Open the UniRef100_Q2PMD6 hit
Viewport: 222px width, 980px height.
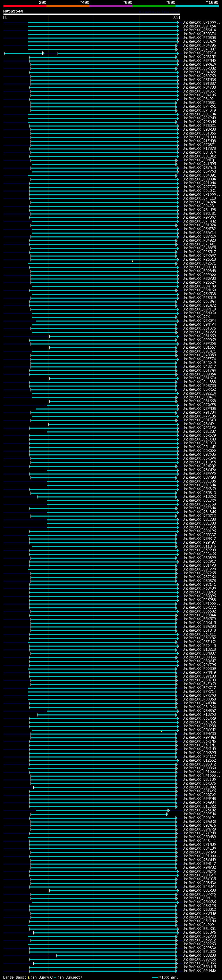(199, 408)
